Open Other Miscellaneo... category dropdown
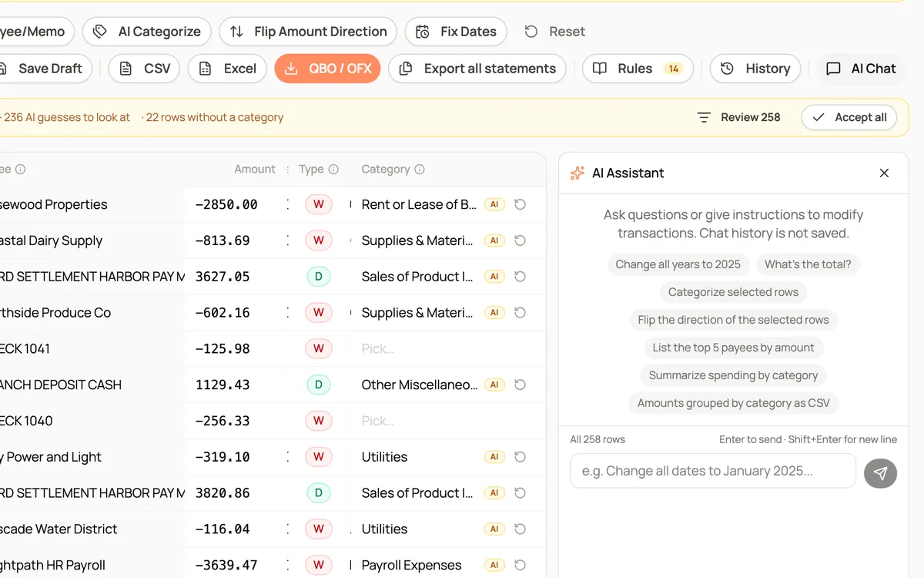924x578 pixels. pos(420,385)
